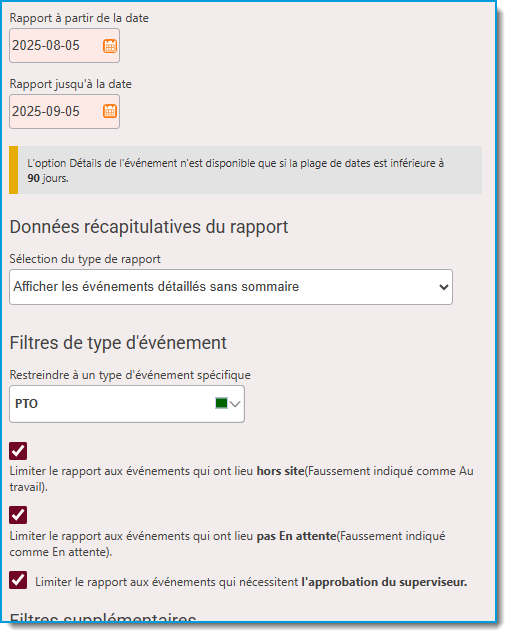
Task: Click the 'pas En attente' description text
Action: coord(227,545)
